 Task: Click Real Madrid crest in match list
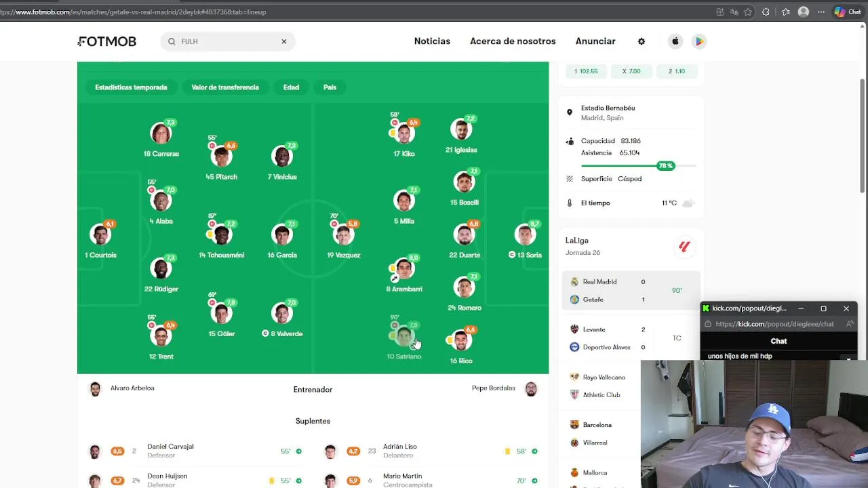point(574,282)
